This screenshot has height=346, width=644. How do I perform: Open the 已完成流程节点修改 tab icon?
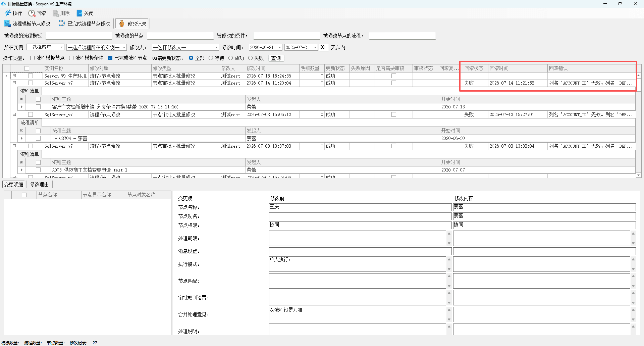pos(62,23)
